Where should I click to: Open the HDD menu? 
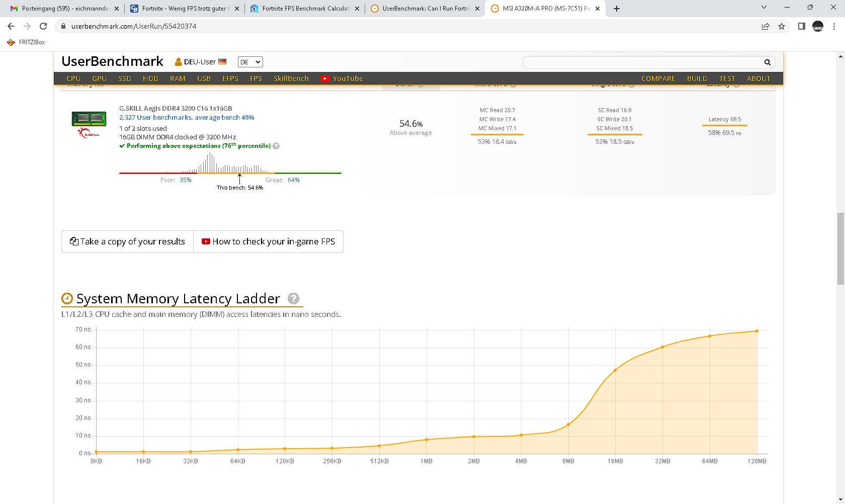(150, 78)
